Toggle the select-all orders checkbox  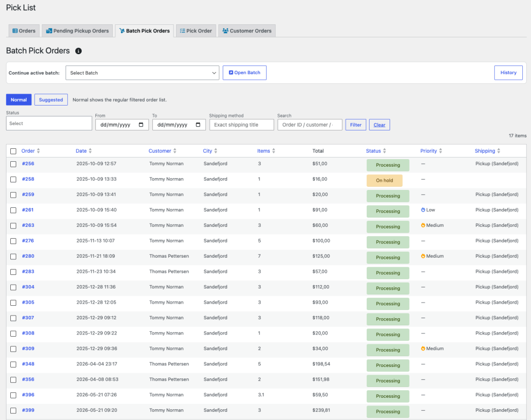[13, 151]
